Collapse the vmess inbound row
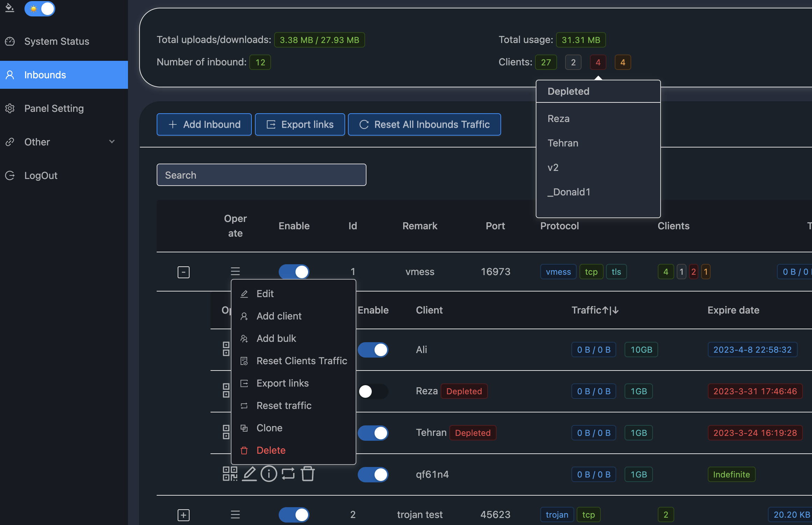Screen dimensions: 812x525 pyautogui.click(x=184, y=272)
